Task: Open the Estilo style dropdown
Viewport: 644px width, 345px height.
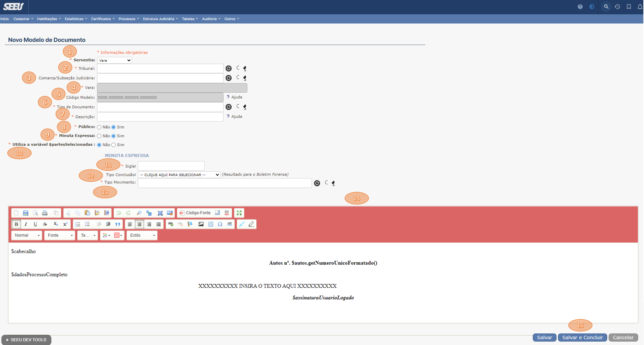Action: [142, 235]
